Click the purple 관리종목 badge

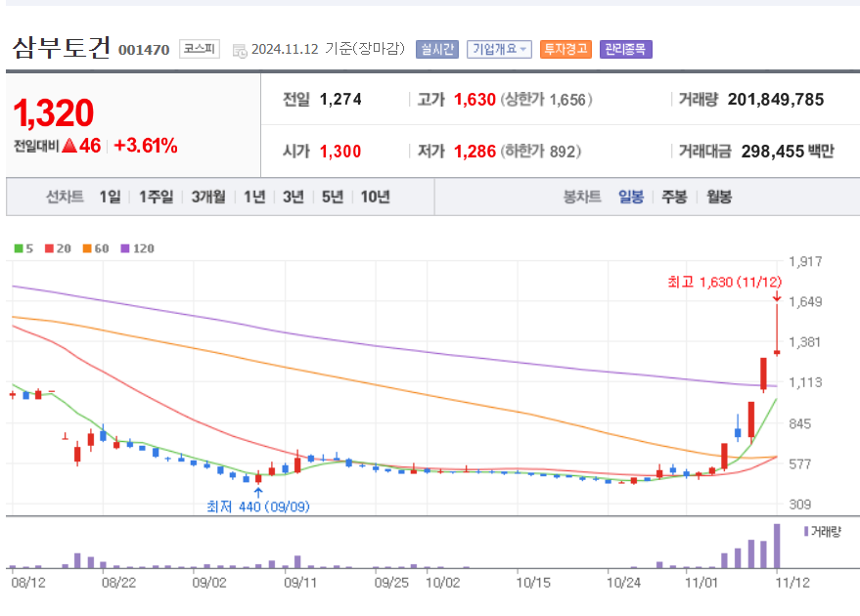point(626,49)
